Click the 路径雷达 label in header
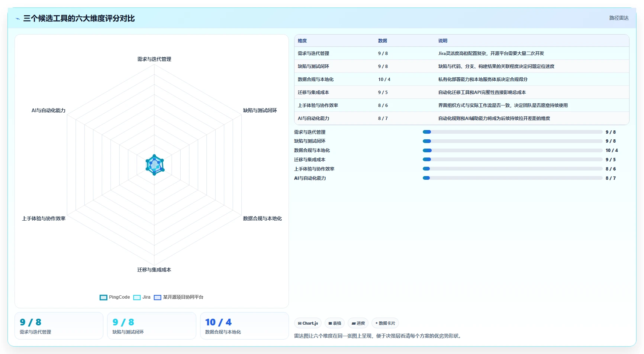Screen dimensions: 644x354 point(619,18)
